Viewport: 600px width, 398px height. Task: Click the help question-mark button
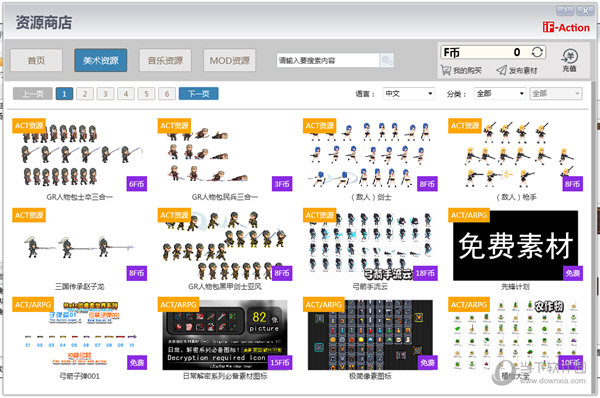pyautogui.click(x=565, y=11)
